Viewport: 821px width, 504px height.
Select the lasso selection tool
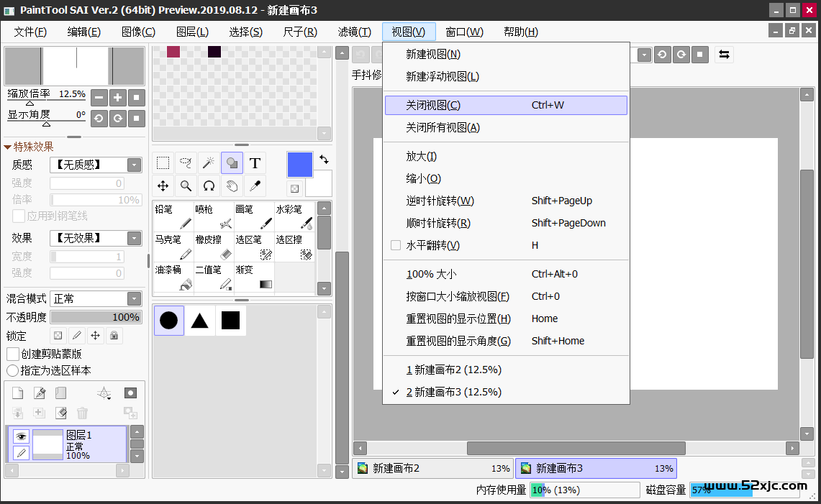coord(186,163)
